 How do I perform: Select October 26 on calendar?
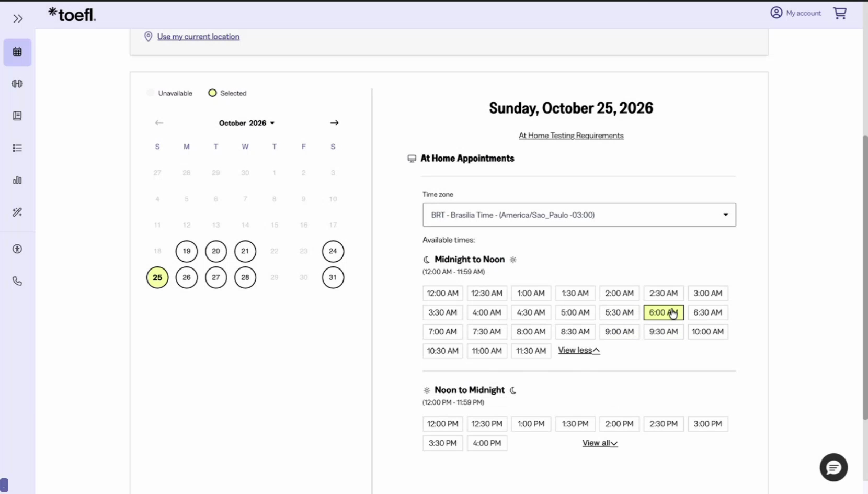[187, 277]
